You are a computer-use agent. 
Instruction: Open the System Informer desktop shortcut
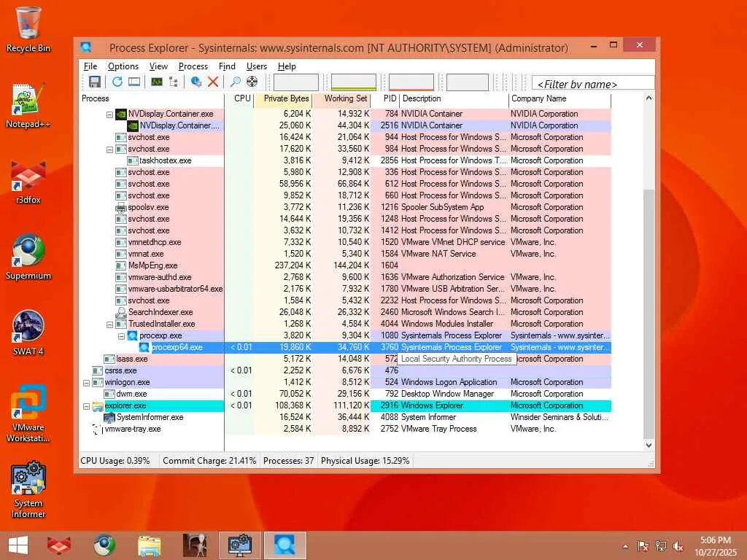tap(28, 489)
